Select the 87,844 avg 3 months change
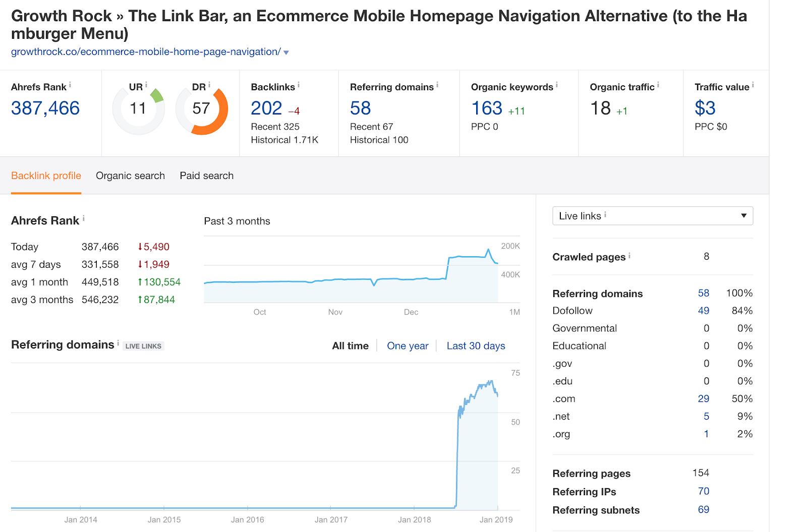The width and height of the screenshot is (807, 532). (x=156, y=300)
